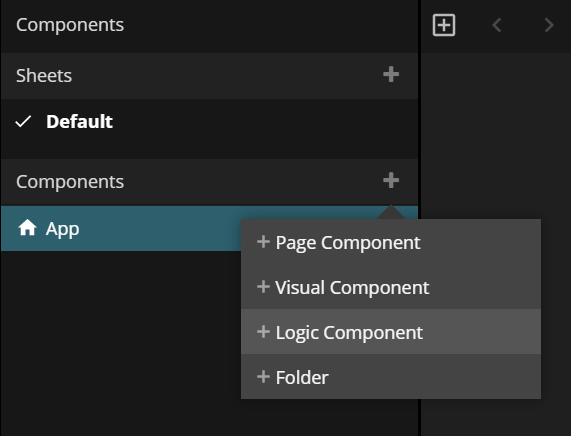This screenshot has width=571, height=436.
Task: Click the Components panel title at top
Action: (70, 25)
